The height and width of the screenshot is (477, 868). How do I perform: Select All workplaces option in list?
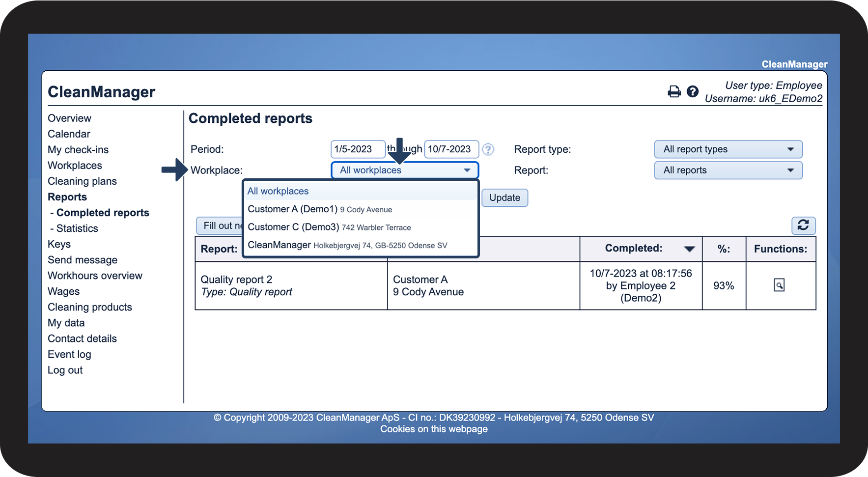(x=278, y=191)
